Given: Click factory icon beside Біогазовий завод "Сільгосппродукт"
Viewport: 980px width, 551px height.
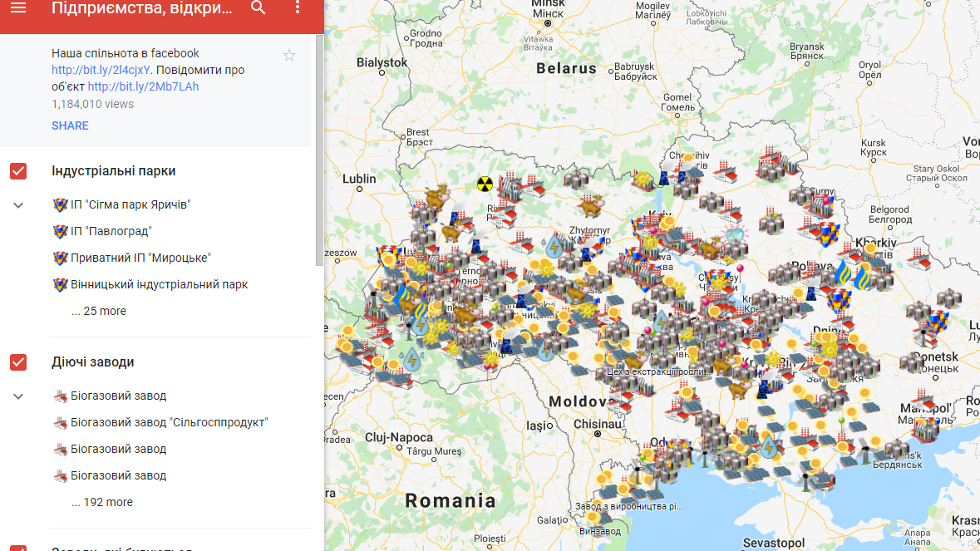Looking at the screenshot, I should 60,422.
